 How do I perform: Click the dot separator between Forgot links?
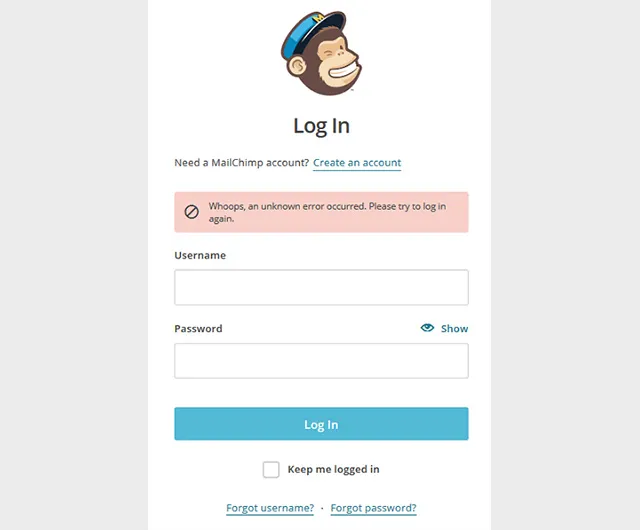click(322, 508)
